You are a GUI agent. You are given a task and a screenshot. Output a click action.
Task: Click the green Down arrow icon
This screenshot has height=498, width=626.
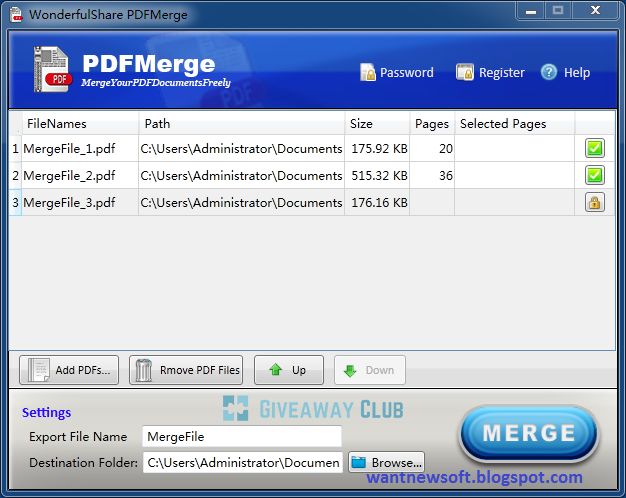(350, 371)
